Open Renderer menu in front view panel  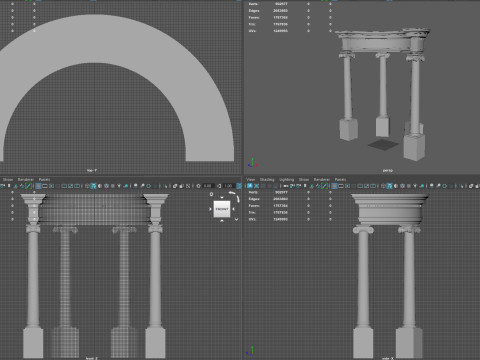pyautogui.click(x=26, y=179)
